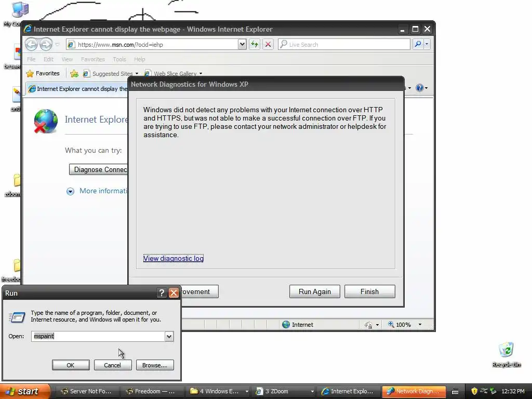Click the Diagnose Connection Problems button
The image size is (532, 399).
pyautogui.click(x=98, y=169)
